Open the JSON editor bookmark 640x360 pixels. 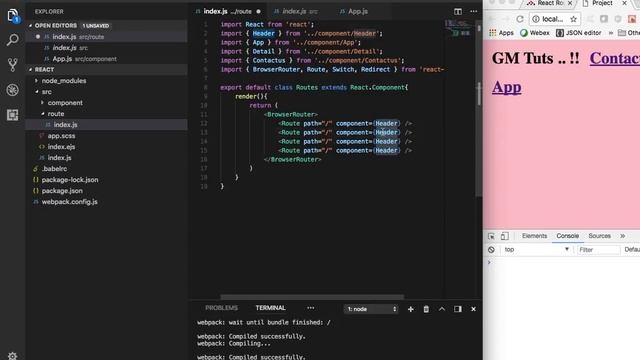(x=579, y=33)
